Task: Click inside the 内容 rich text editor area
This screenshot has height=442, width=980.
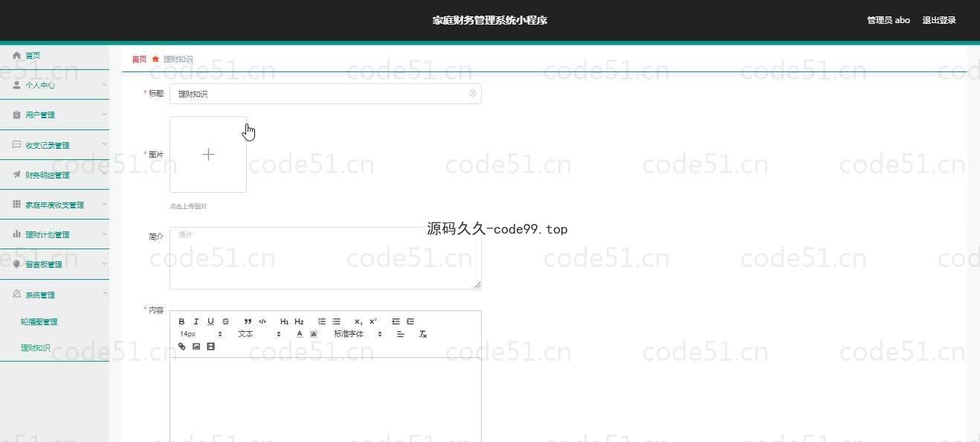Action: coord(326,400)
